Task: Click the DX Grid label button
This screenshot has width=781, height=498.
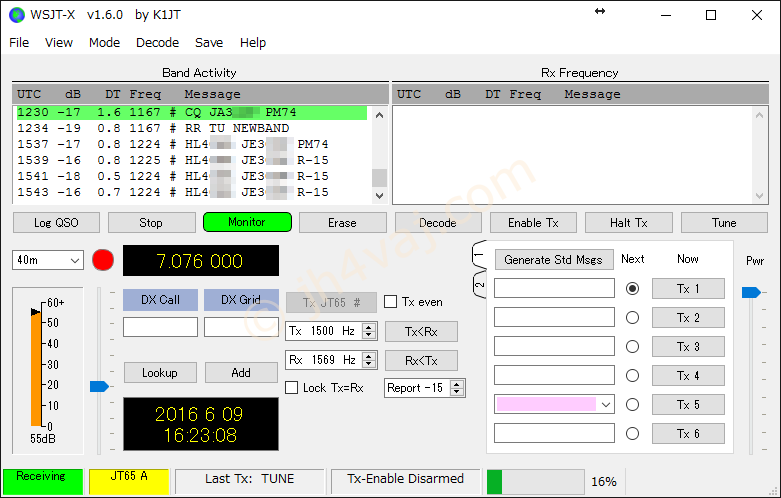Action: (x=241, y=300)
